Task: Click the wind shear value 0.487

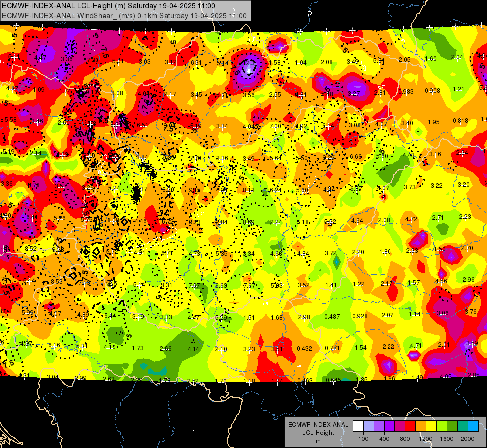Action: click(x=332, y=317)
